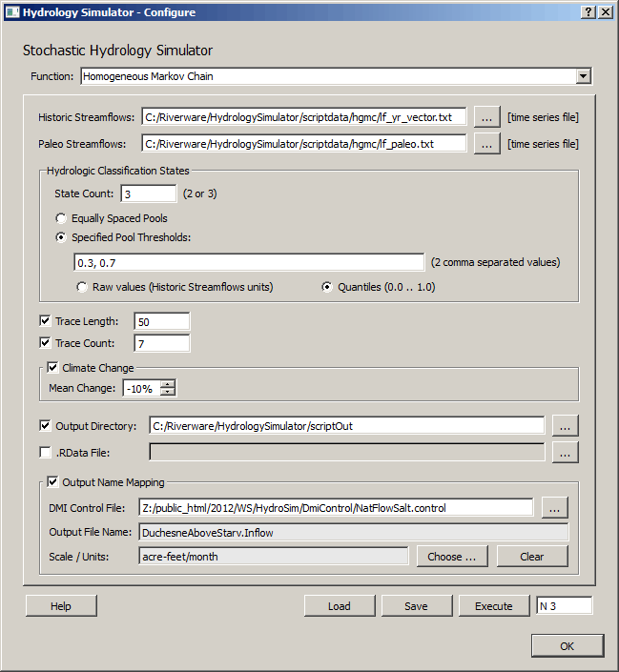Click the Choose ... button

point(452,557)
